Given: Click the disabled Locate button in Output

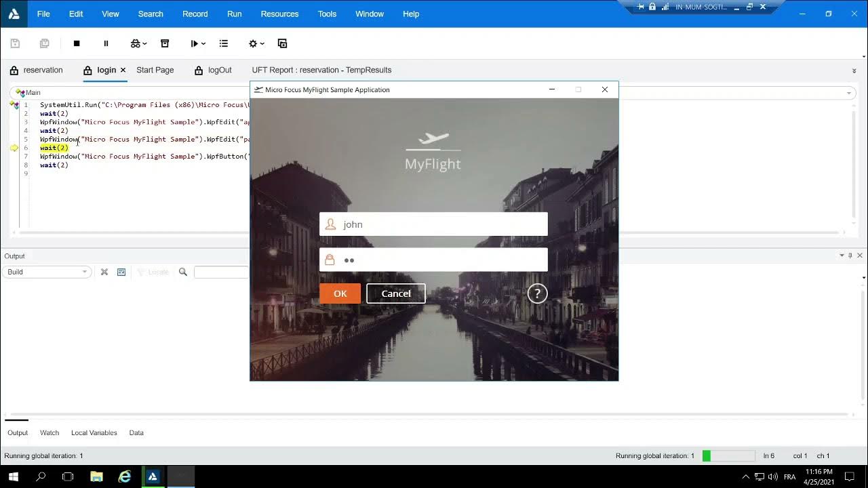Looking at the screenshot, I should pyautogui.click(x=153, y=272).
